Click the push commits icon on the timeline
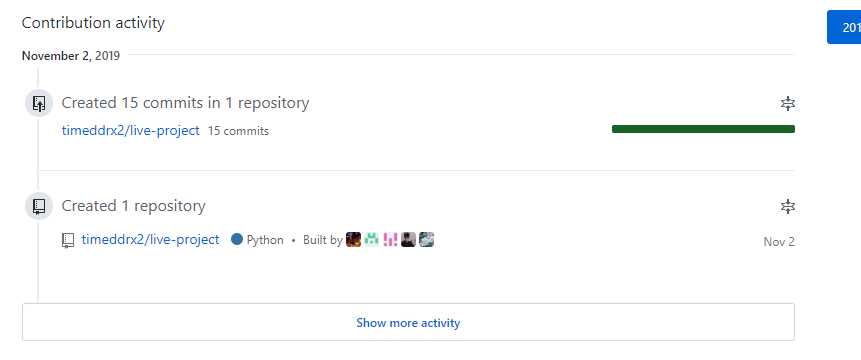 [x=38, y=103]
